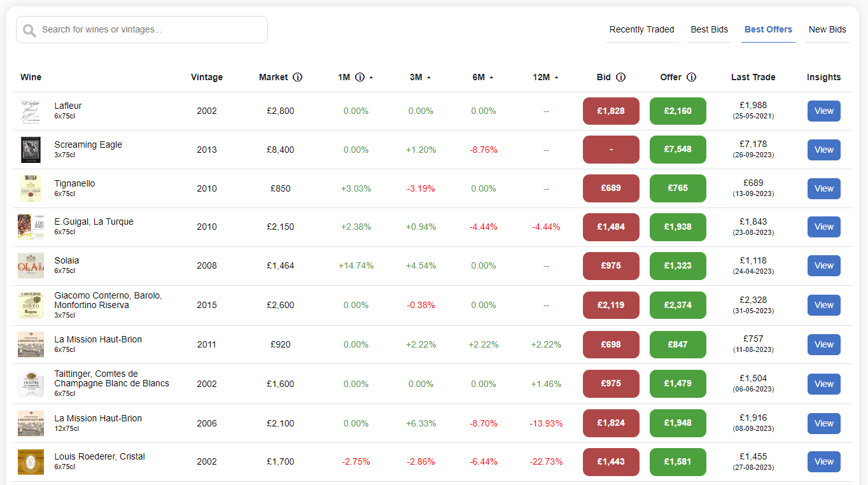This screenshot has height=485, width=868.
Task: Click Cristal -22.73% 12M value
Action: point(546,461)
